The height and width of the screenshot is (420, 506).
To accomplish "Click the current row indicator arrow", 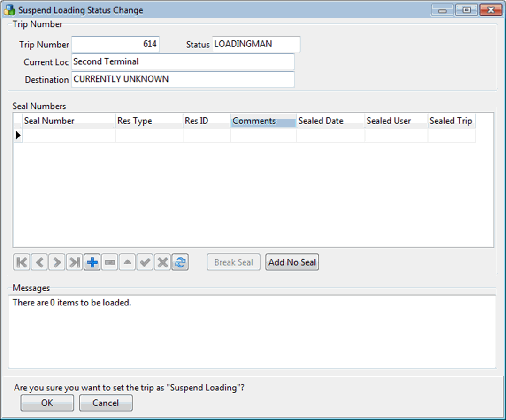I will (x=18, y=135).
